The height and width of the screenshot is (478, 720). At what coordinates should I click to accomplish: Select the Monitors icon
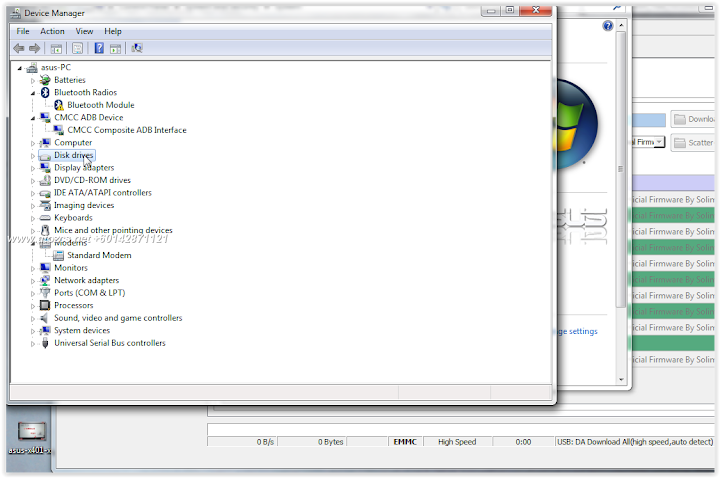45,268
